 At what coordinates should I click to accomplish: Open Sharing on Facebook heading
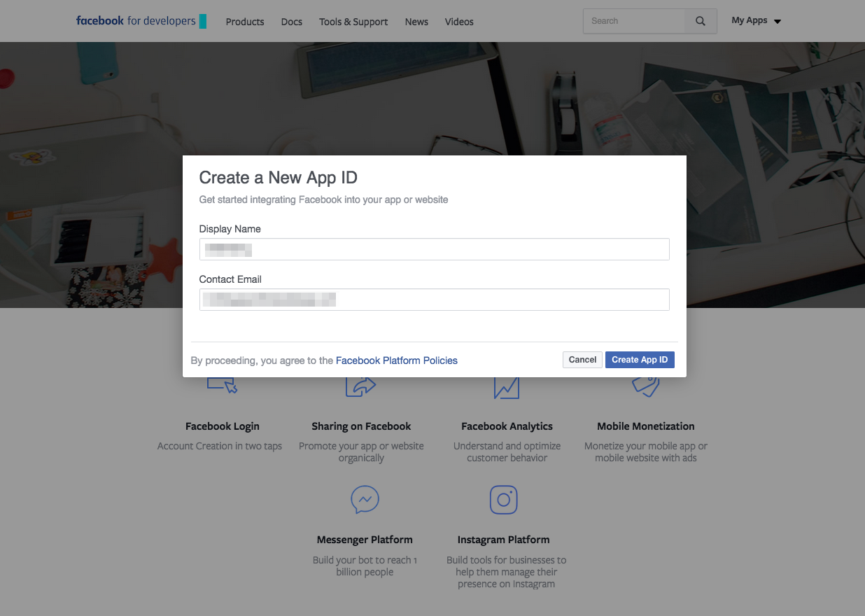(x=361, y=426)
